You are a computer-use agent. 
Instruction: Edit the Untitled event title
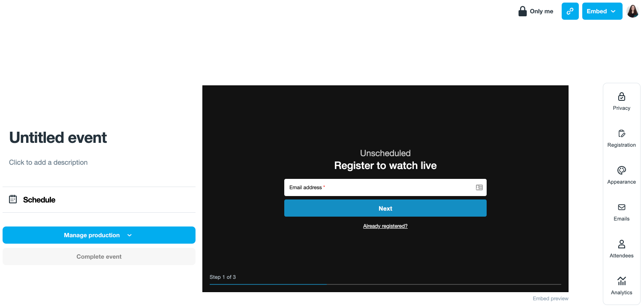pos(58,138)
